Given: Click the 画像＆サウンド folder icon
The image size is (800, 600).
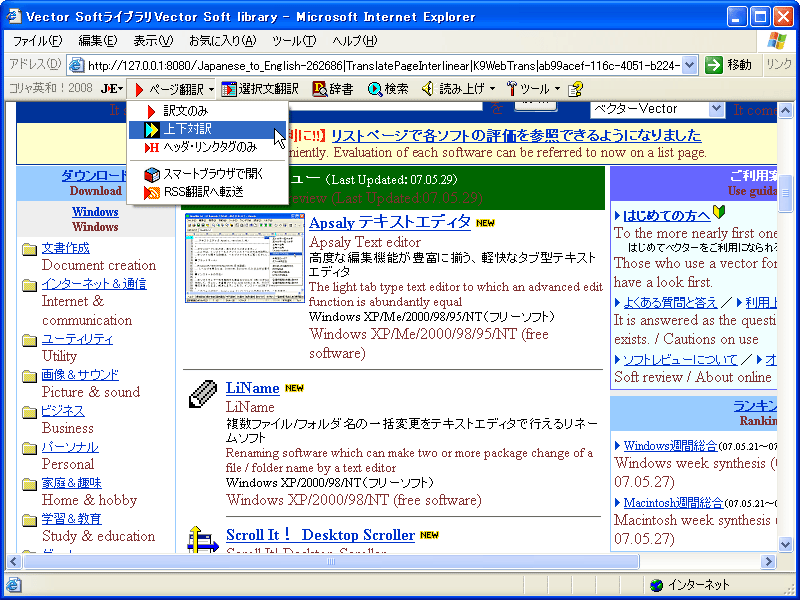Looking at the screenshot, I should pos(30,377).
